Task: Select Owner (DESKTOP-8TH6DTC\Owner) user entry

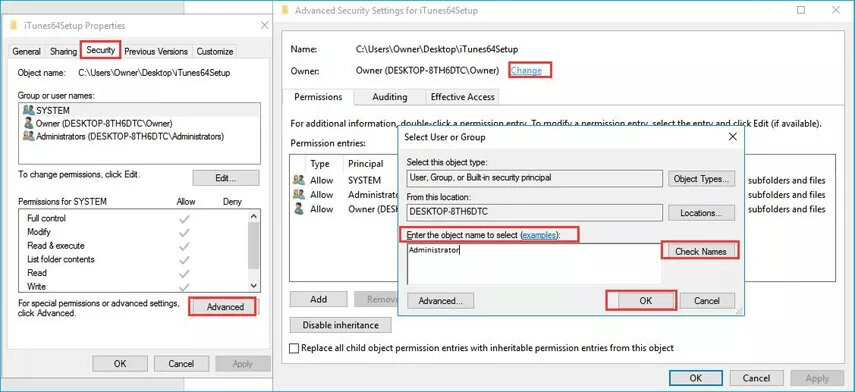Action: (140, 123)
